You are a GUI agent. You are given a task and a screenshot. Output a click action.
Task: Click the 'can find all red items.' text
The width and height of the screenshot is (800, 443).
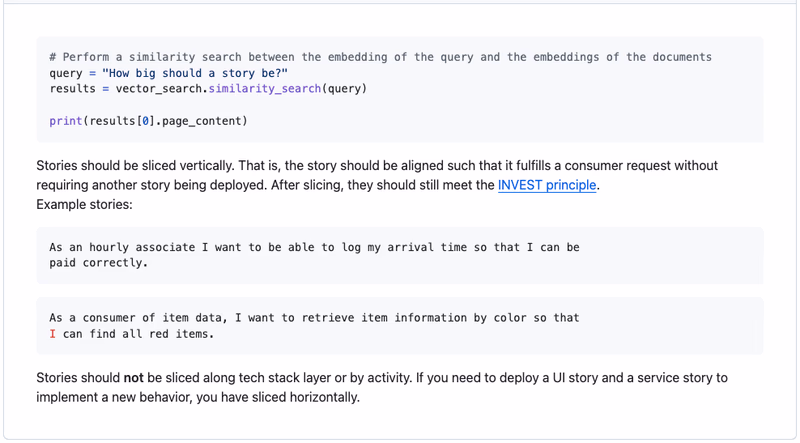point(138,334)
